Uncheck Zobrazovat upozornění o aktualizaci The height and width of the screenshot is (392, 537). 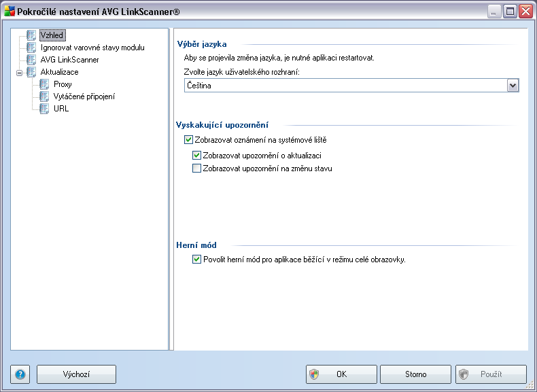(196, 156)
